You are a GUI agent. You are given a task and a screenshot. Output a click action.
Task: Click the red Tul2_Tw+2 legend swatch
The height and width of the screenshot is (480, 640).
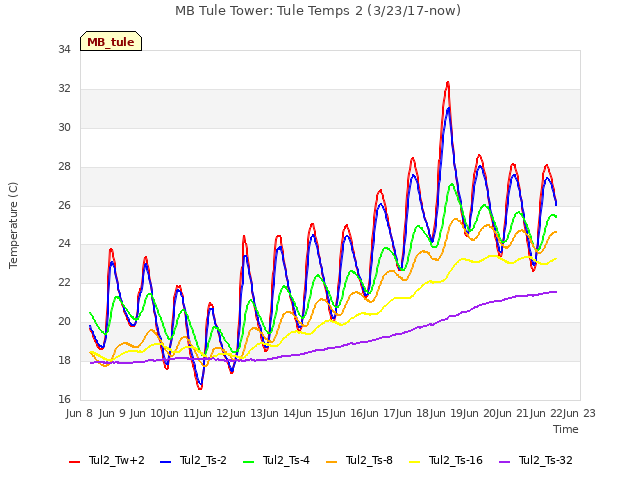coord(74,461)
